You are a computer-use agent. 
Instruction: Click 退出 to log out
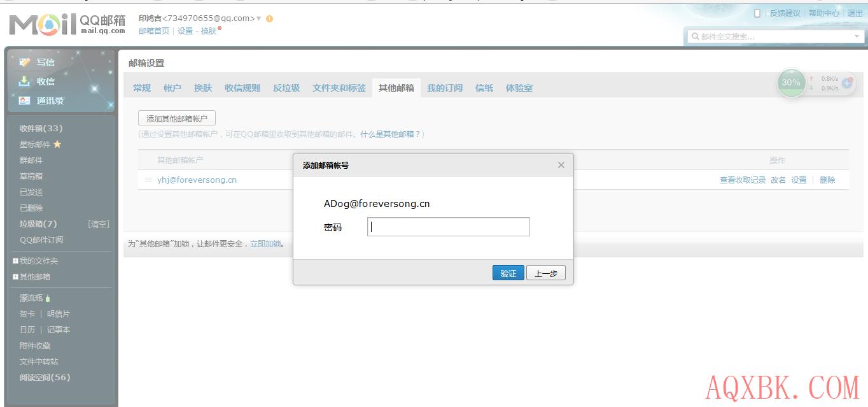coord(855,13)
